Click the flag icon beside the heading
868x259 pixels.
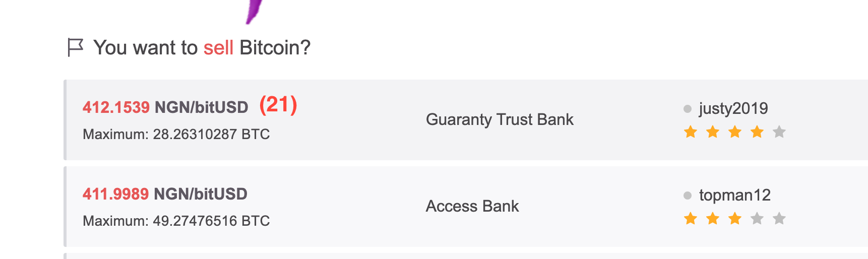click(75, 48)
